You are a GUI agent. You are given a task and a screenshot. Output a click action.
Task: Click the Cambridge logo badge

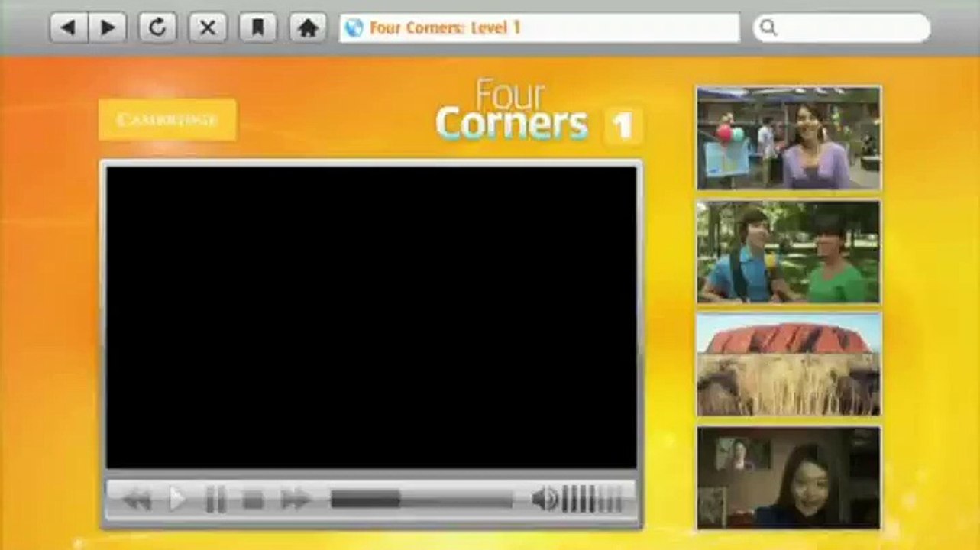(x=167, y=120)
